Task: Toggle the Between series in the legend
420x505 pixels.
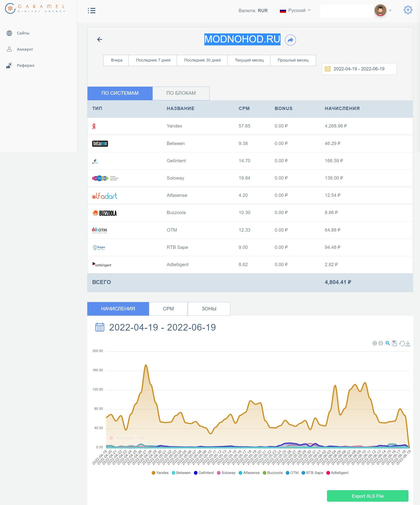Action: pyautogui.click(x=181, y=473)
